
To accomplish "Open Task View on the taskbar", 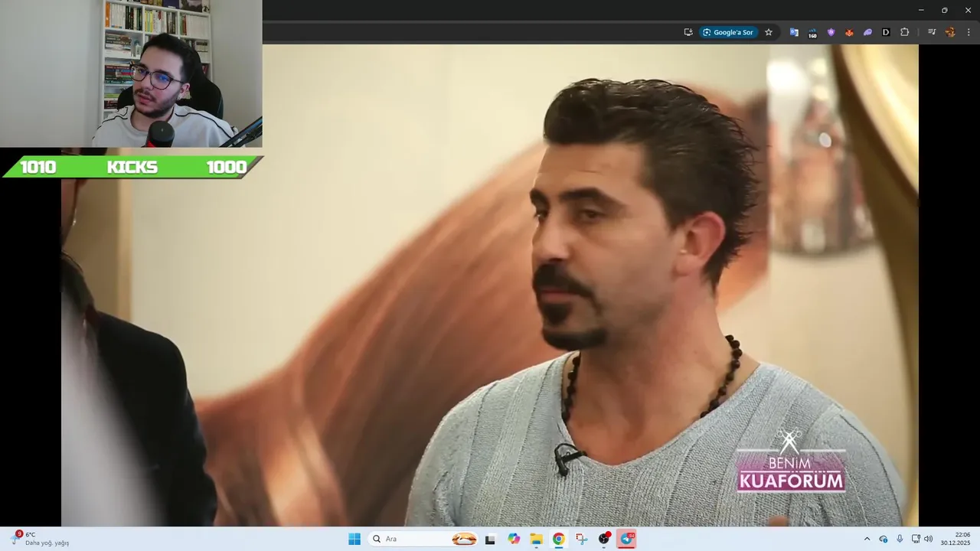I will (490, 539).
